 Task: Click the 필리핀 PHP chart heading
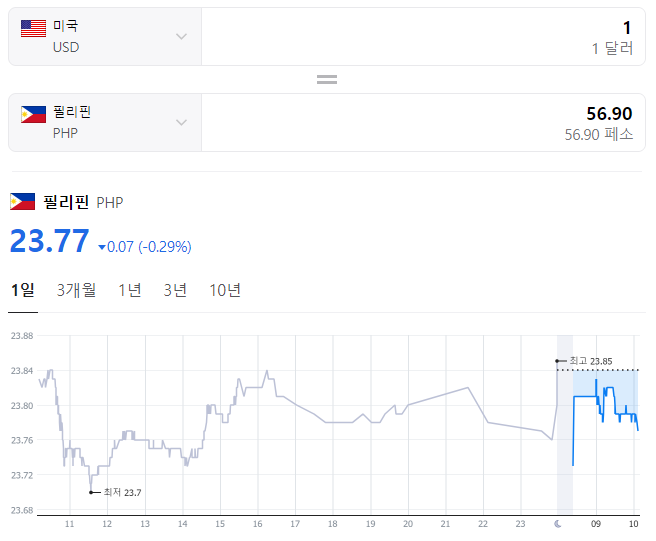(x=83, y=203)
